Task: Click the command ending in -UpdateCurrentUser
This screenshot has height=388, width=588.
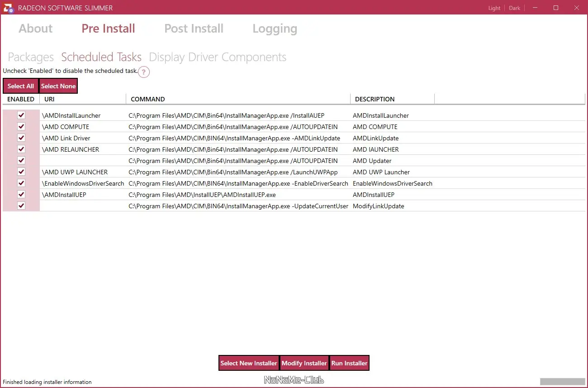Action: [x=238, y=206]
